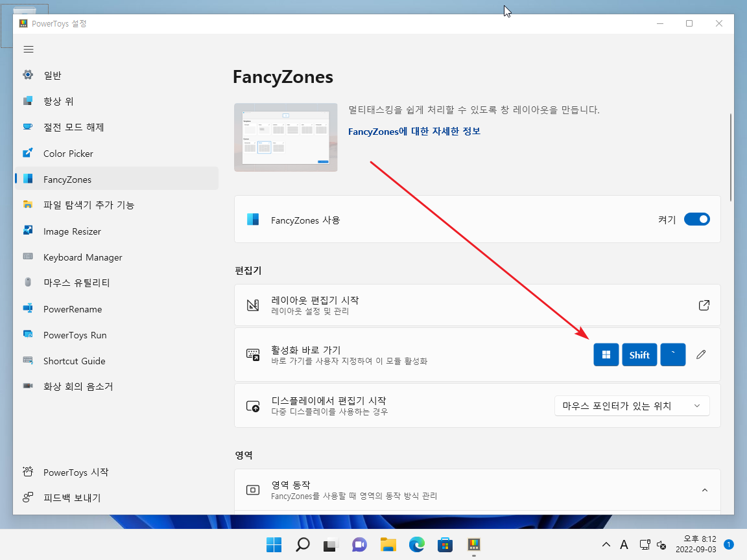This screenshot has width=747, height=560.
Task: Click the coffee cup icon for 절전 모드 해제
Action: (28, 126)
